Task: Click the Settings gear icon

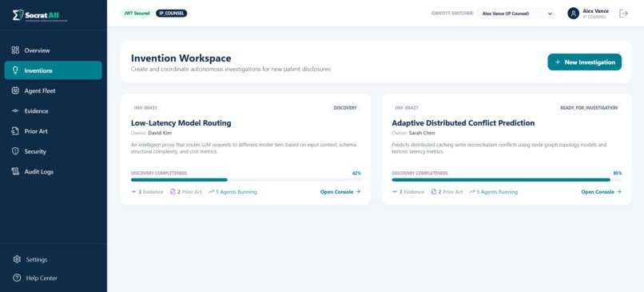Action: (x=17, y=259)
